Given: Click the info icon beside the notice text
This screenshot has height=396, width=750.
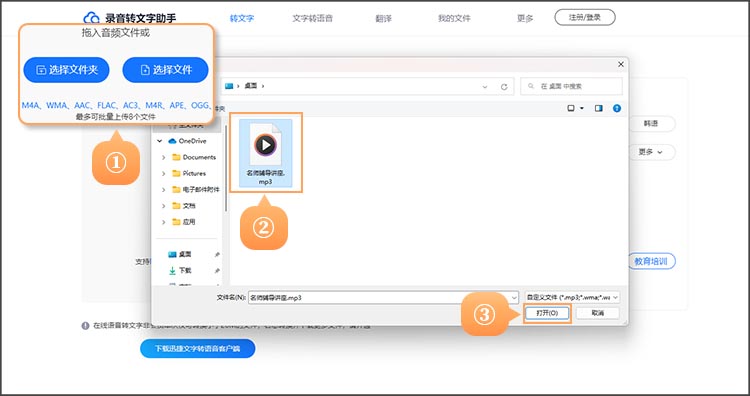Looking at the screenshot, I should [x=85, y=326].
